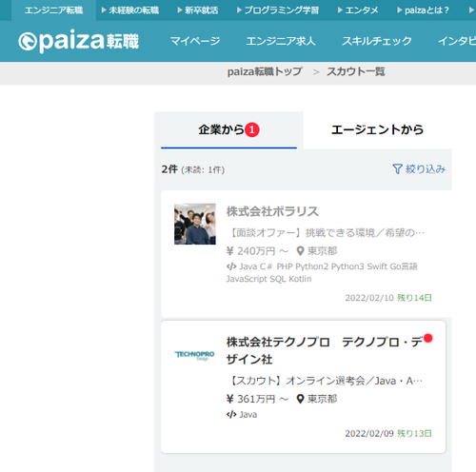476x472 pixels.
Task: Open スキルチェック in the navigation
Action: coord(377,41)
